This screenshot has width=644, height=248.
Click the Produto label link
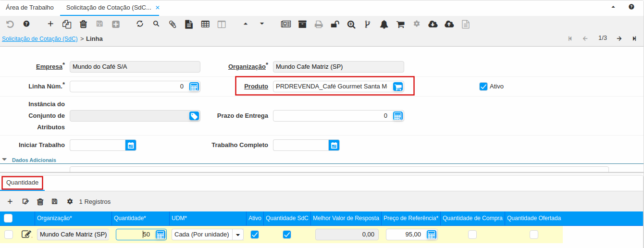coord(256,87)
